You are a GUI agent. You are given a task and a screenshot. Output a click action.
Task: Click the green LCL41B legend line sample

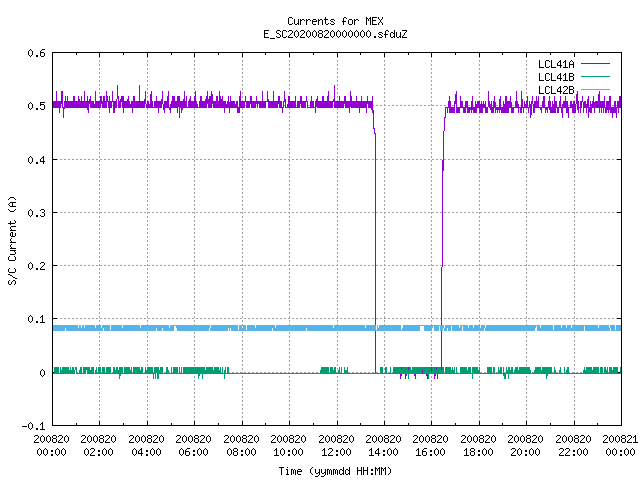coord(595,76)
